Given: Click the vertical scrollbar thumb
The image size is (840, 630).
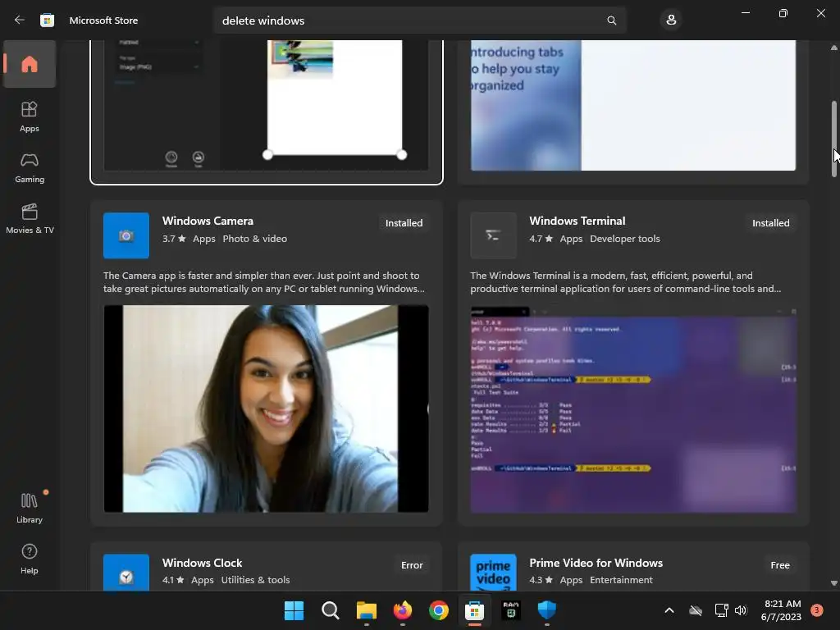Looking at the screenshot, I should (x=834, y=139).
